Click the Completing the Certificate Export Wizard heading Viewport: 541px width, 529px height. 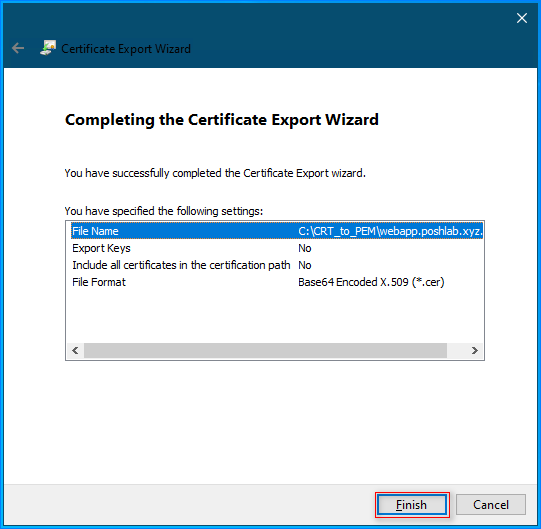point(222,120)
